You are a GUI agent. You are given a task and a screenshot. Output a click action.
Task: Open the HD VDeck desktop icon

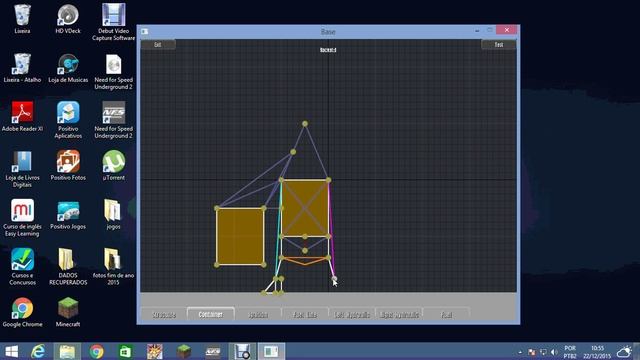(68, 19)
